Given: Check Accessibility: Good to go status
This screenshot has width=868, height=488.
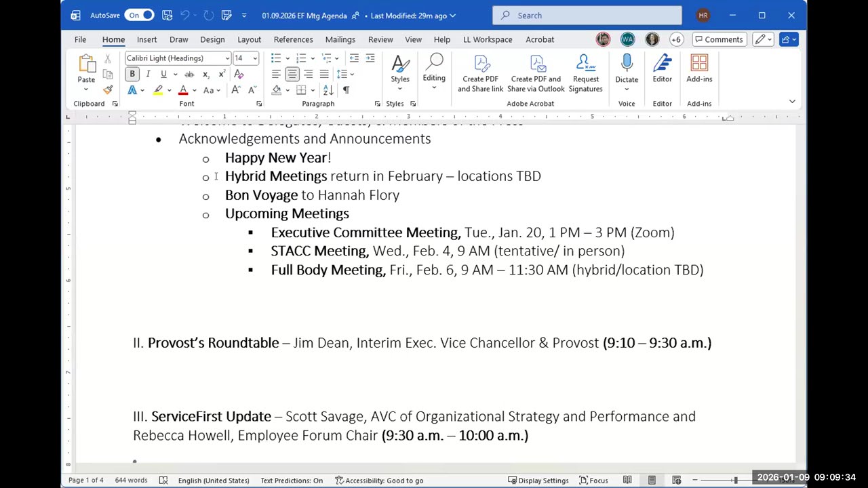Looking at the screenshot, I should point(379,481).
